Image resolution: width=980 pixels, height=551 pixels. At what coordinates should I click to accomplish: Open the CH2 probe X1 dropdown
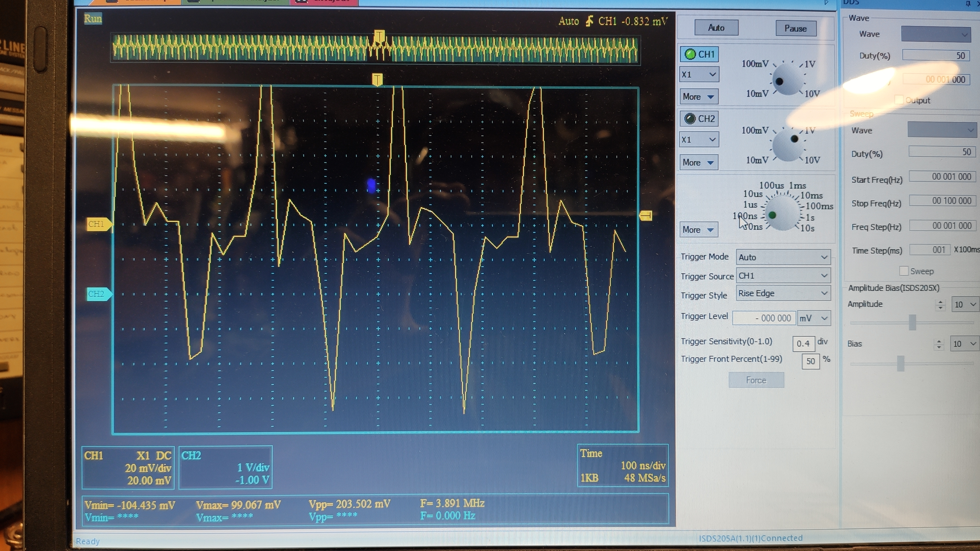click(x=699, y=140)
